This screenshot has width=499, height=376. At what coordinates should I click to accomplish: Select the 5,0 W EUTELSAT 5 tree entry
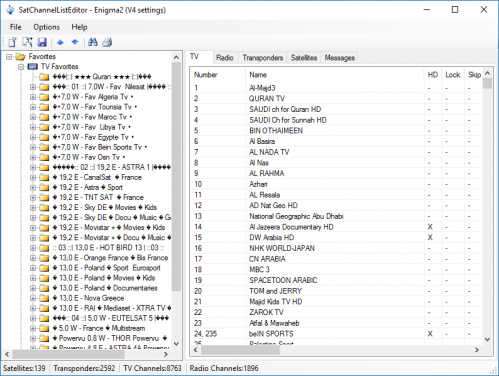tap(111, 318)
